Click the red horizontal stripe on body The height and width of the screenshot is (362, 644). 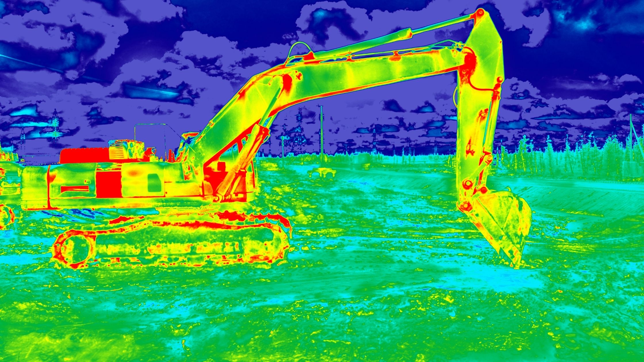point(74,188)
